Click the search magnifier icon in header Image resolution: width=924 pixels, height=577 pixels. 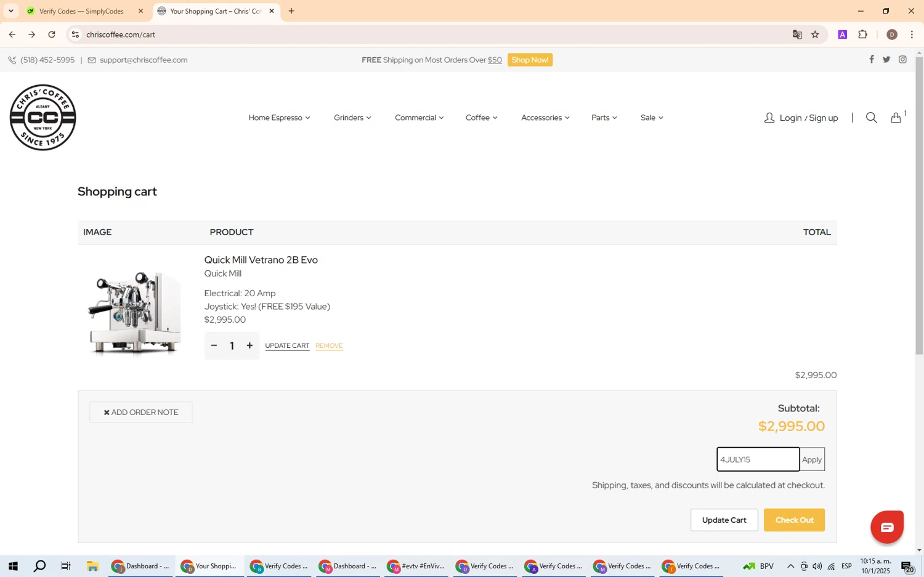pyautogui.click(x=871, y=118)
